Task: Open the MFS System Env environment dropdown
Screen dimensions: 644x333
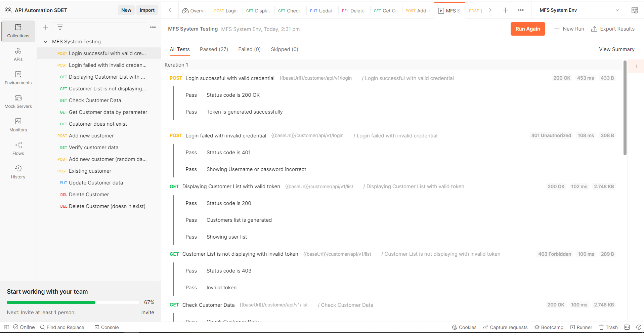Action: (x=618, y=10)
